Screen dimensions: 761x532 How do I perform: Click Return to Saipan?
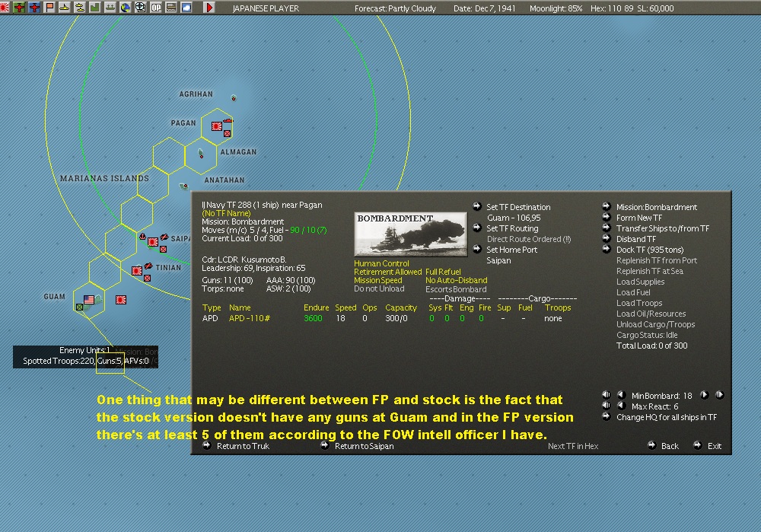click(364, 446)
